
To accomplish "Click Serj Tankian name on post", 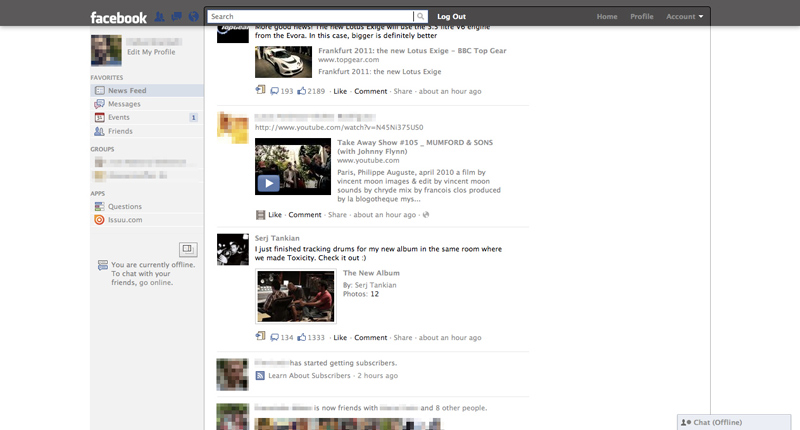I will (277, 238).
